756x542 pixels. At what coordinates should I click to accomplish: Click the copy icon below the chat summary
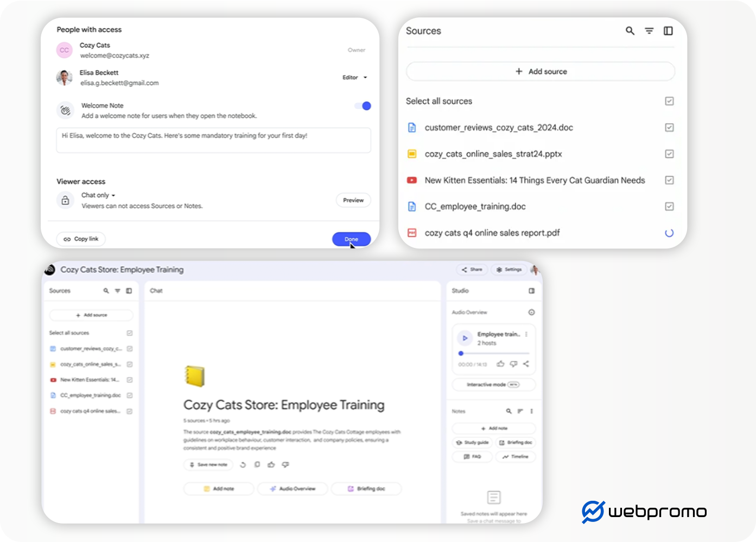coord(257,464)
